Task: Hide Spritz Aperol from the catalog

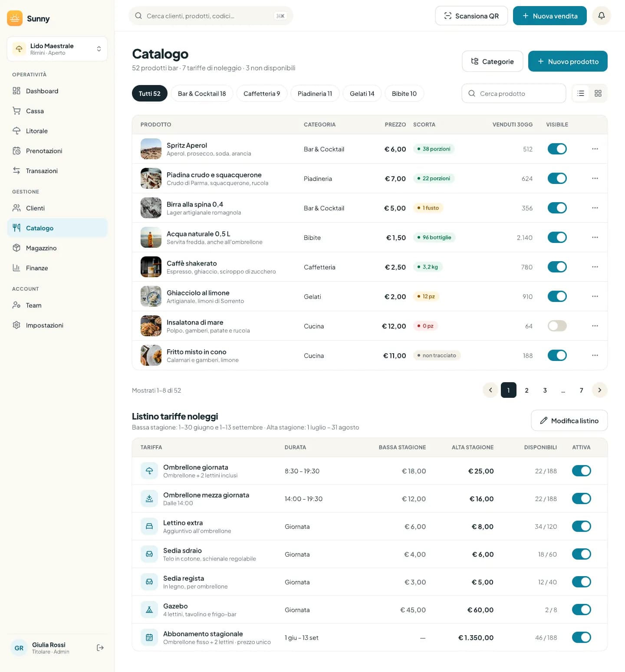Action: coord(557,149)
